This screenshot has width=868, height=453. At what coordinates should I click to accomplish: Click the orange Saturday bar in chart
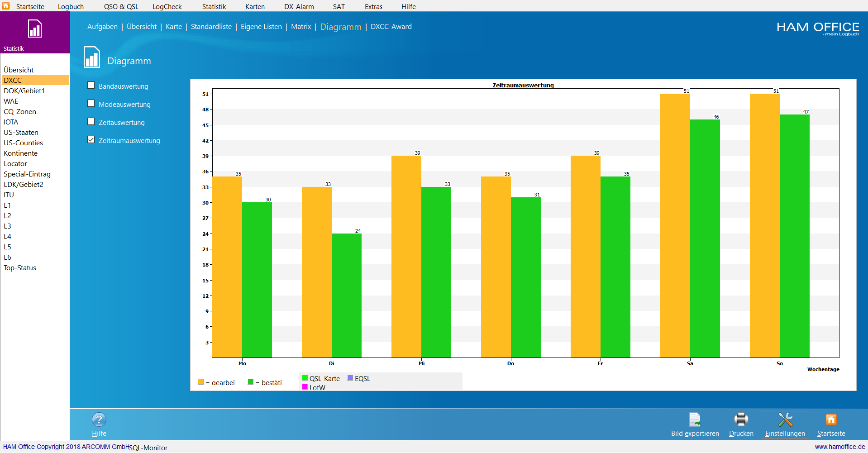675,226
